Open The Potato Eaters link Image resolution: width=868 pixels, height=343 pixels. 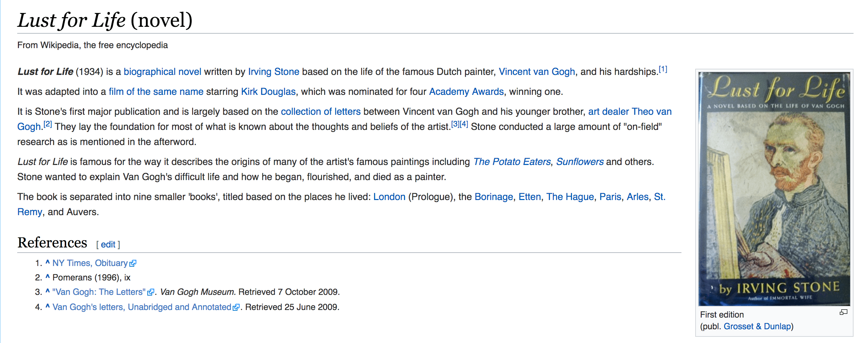coord(512,162)
